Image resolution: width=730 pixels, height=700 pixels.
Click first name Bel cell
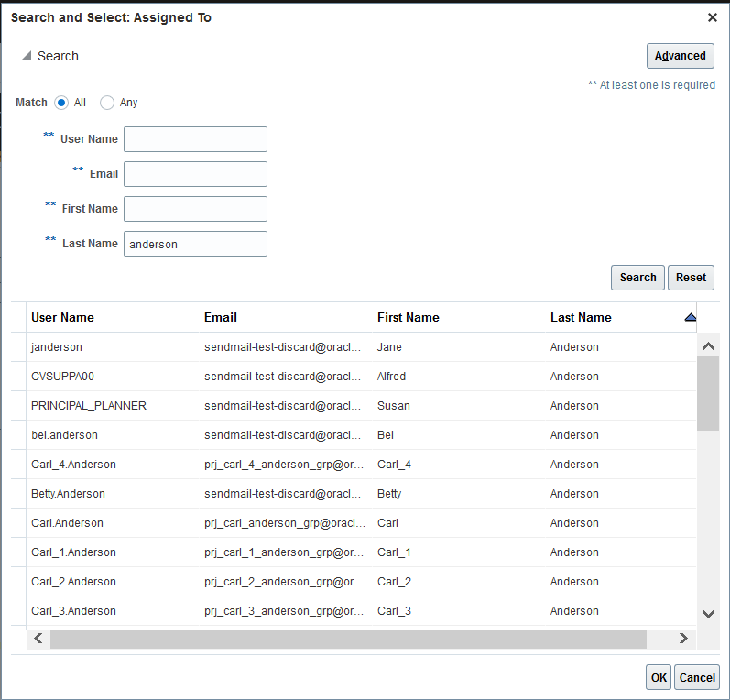[x=459, y=435]
